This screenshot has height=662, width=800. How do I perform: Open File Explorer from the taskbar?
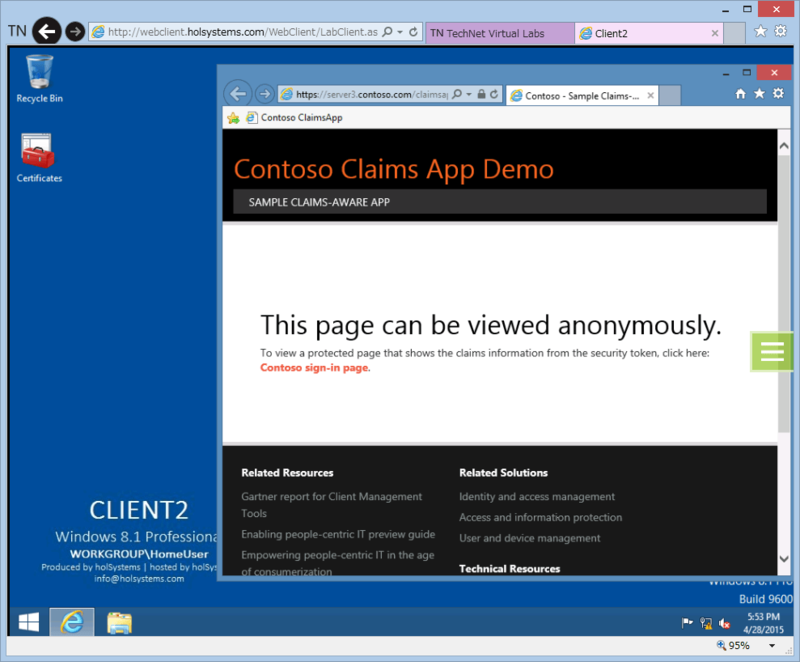[x=119, y=623]
